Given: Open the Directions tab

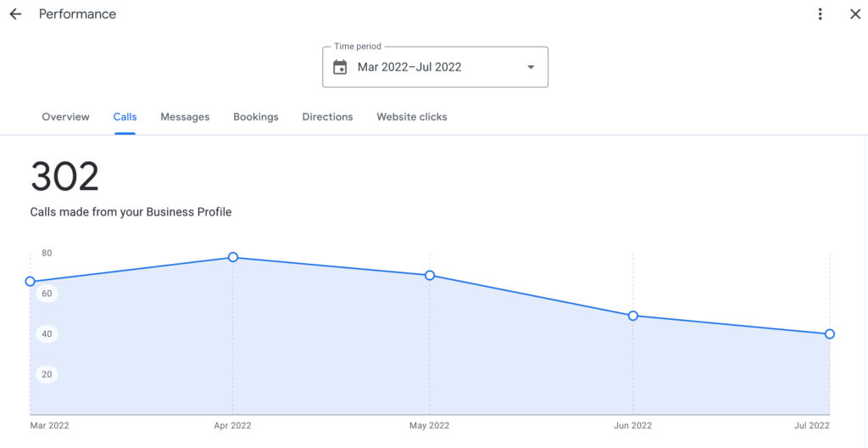Looking at the screenshot, I should (x=327, y=117).
